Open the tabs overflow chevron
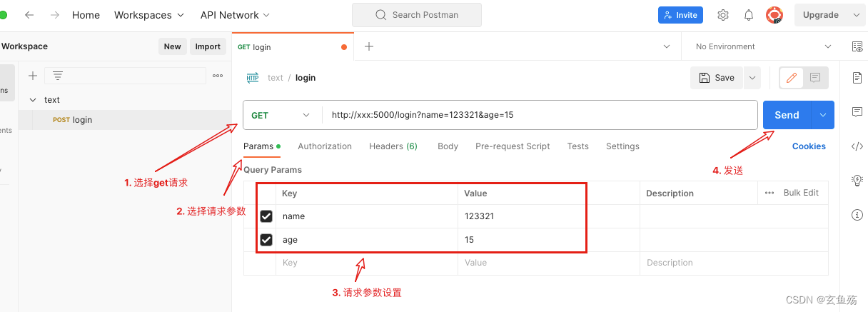The image size is (868, 312). 667,46
